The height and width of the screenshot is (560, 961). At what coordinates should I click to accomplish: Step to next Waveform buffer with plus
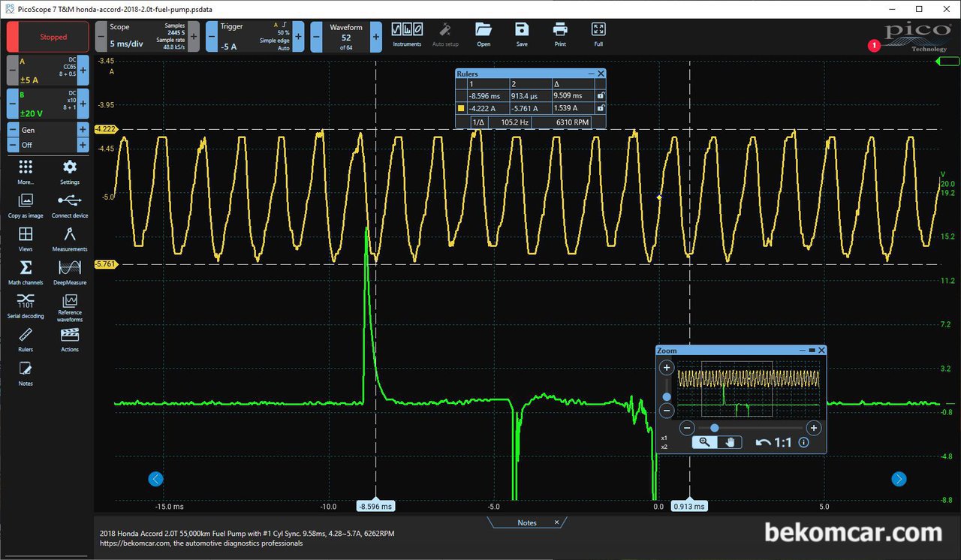(375, 36)
